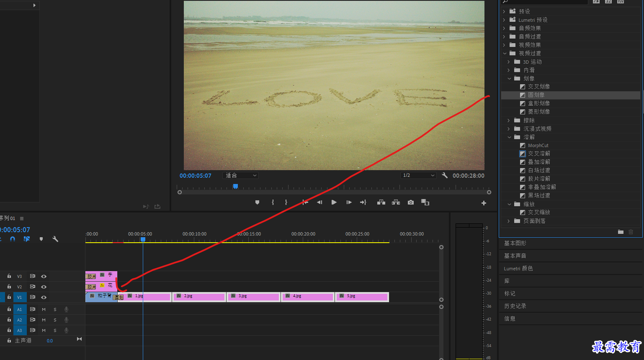This screenshot has height=360, width=644.
Task: Go to Out point
Action: tap(363, 202)
